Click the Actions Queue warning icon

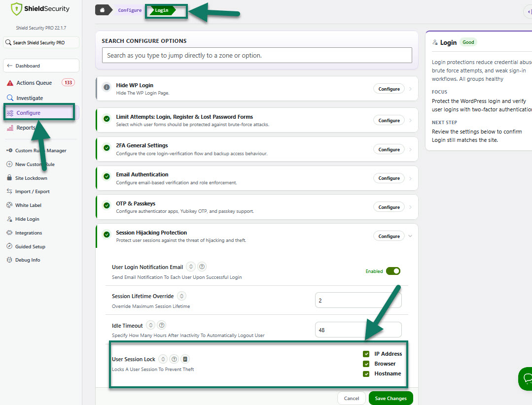tap(10, 83)
